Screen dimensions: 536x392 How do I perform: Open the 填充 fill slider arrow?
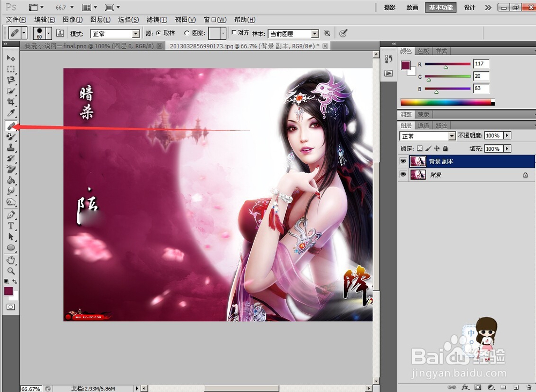[x=508, y=149]
